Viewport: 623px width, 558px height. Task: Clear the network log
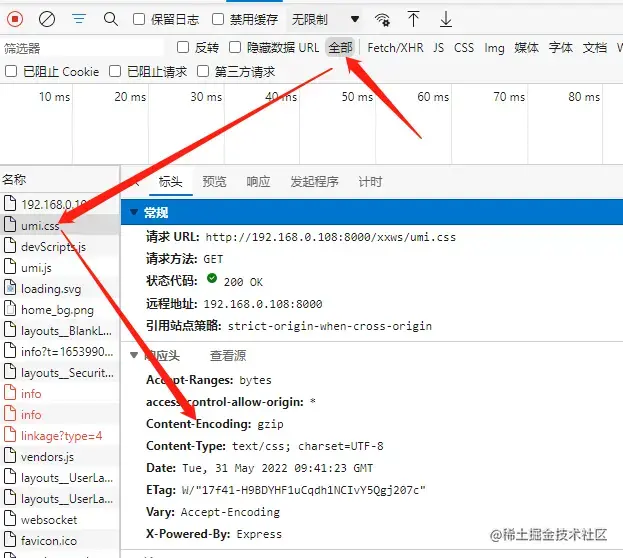click(47, 19)
